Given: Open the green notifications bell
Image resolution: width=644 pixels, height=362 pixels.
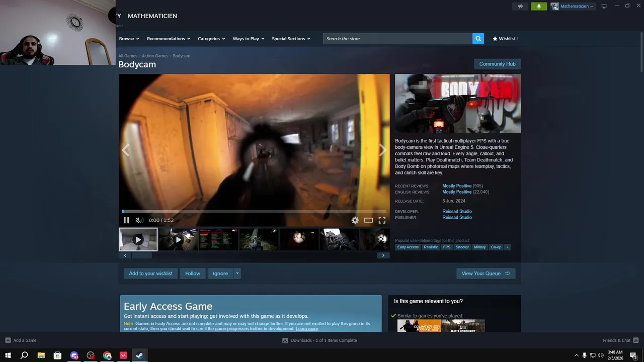Looking at the screenshot, I should point(539,6).
